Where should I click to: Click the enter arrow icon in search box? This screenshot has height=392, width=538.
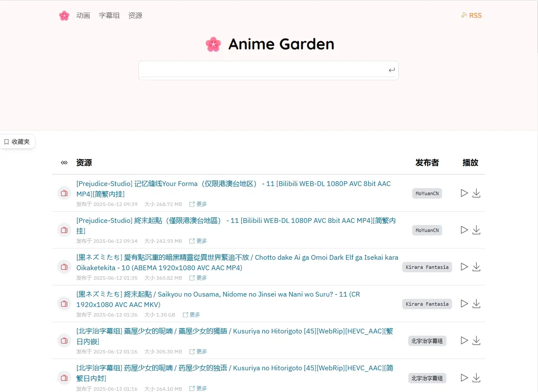point(392,70)
